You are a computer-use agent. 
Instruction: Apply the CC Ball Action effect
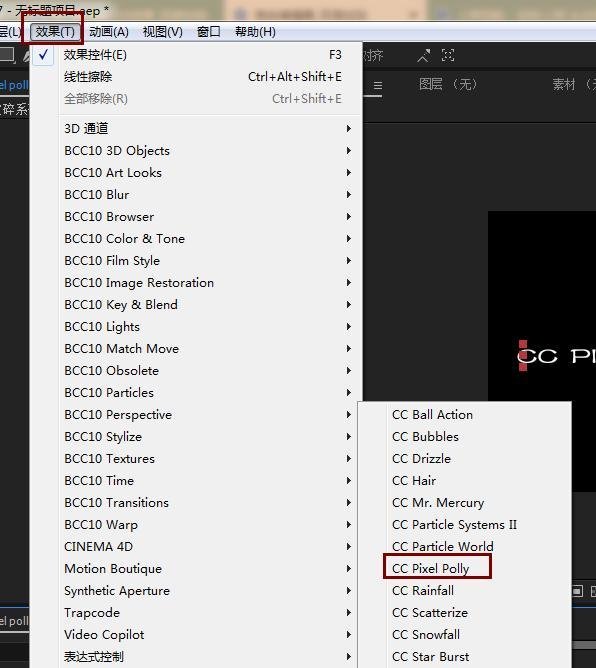point(464,415)
